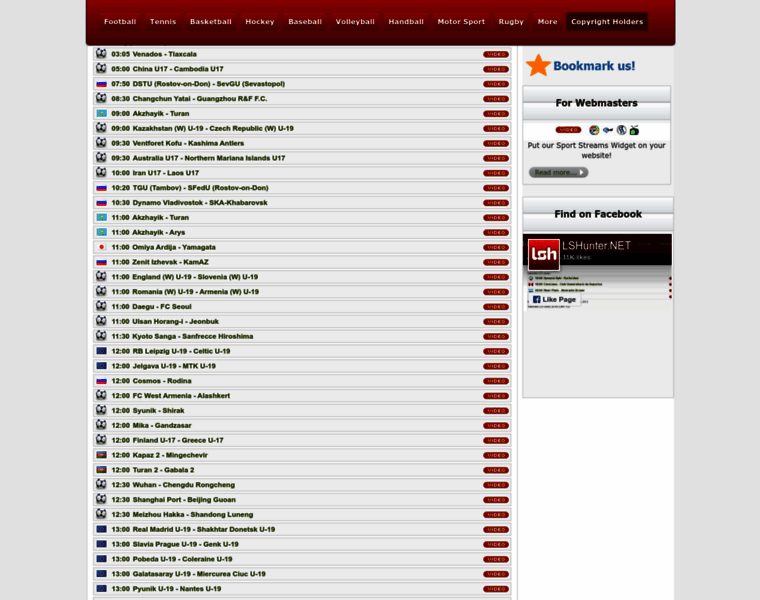Click soccer ball icon beside Changchun Yatai match
Viewport: 760px width, 600px height.
pyautogui.click(x=101, y=98)
